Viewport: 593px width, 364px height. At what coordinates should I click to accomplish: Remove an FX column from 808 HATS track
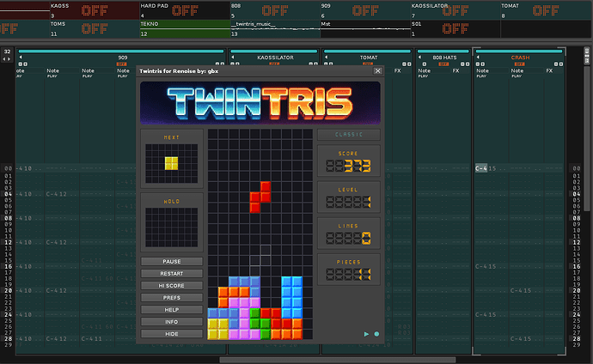coord(462,64)
